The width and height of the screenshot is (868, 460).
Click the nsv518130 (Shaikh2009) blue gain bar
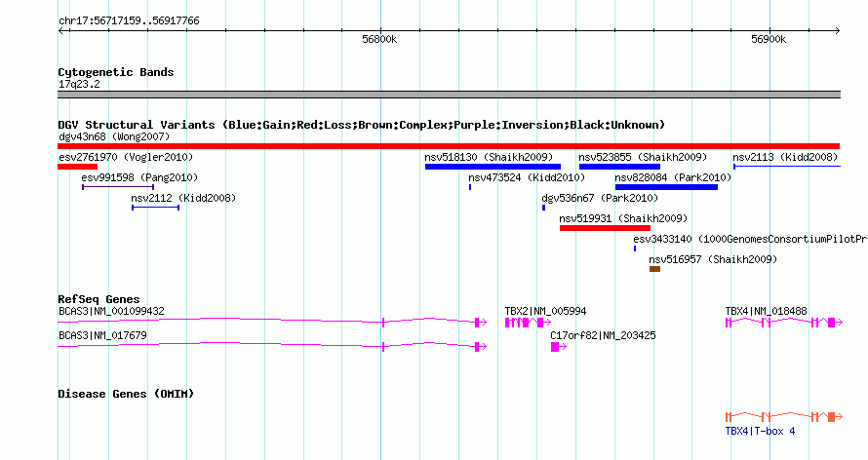(x=493, y=167)
